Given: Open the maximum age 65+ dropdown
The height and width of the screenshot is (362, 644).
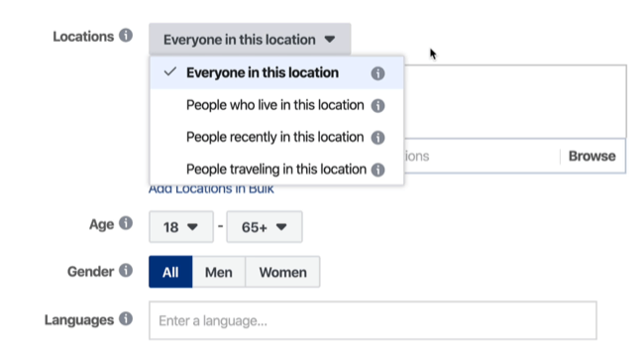Looking at the screenshot, I should [x=265, y=227].
